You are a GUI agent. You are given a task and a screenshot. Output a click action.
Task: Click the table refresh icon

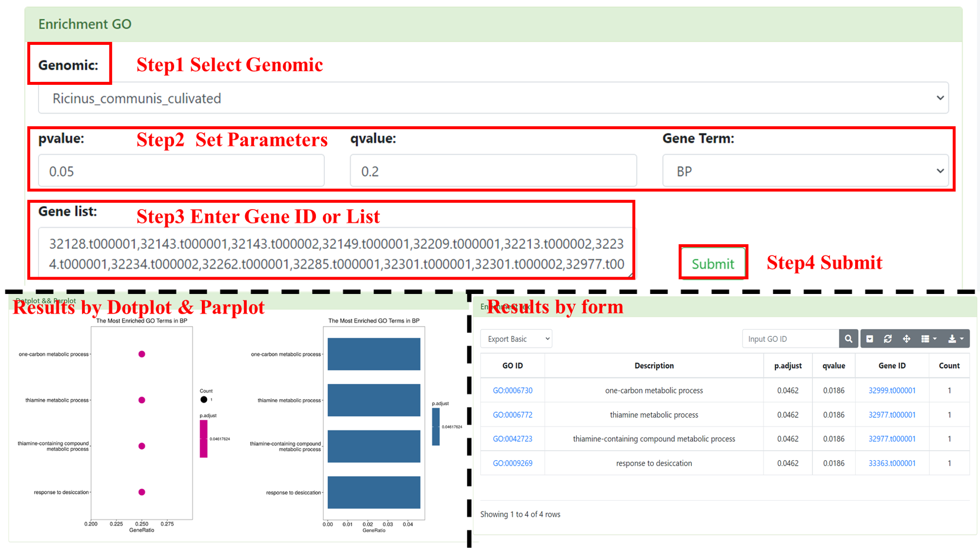click(888, 339)
